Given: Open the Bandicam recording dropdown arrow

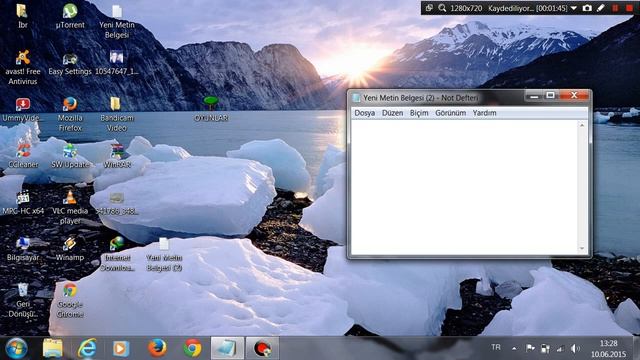Looking at the screenshot, I should tap(573, 8).
